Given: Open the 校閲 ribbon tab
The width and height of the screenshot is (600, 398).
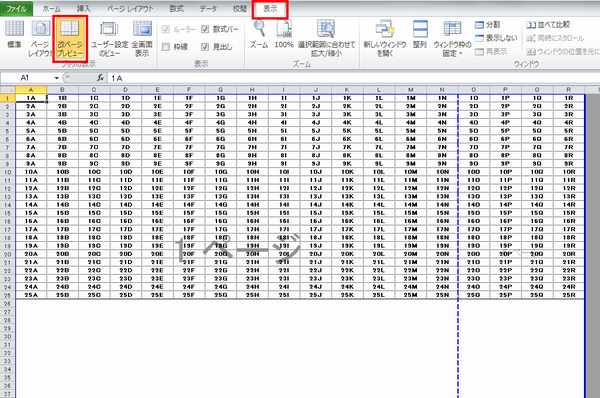Looking at the screenshot, I should pyautogui.click(x=240, y=8).
